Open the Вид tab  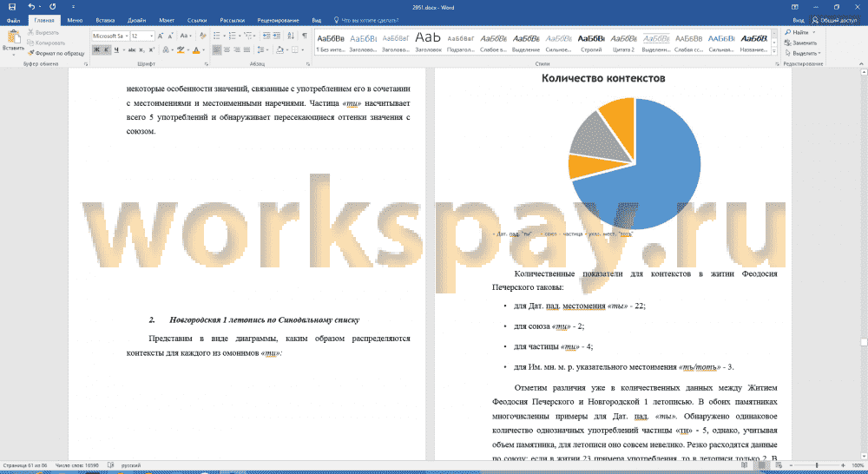tap(317, 21)
